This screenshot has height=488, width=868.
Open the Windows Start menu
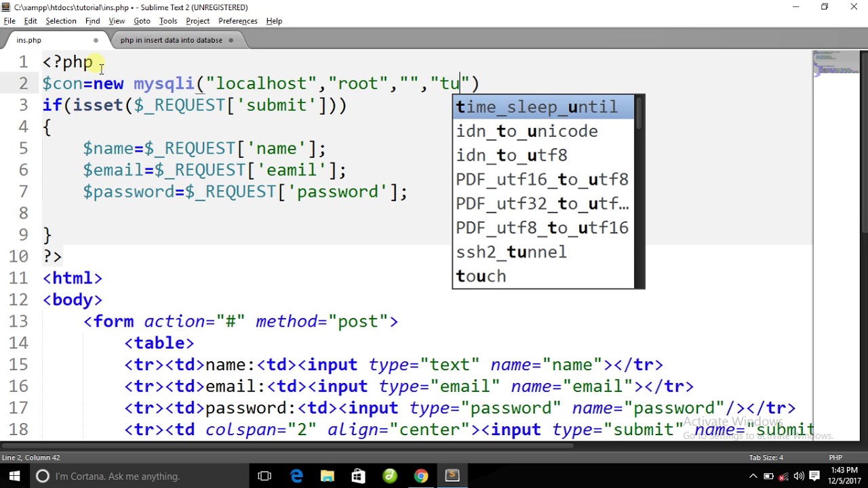click(x=14, y=476)
